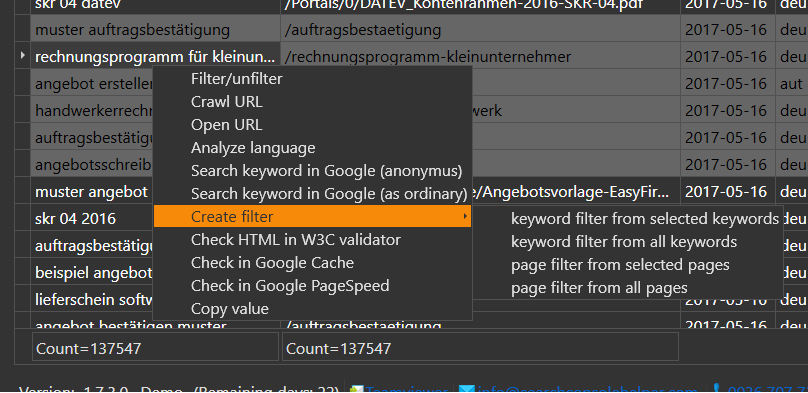
Task: Select Check in Google Cache
Action: tap(312, 263)
